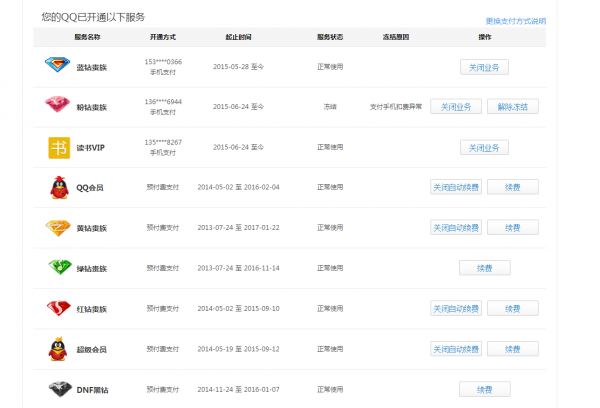Click the 红钻贵族 red diamond icon
This screenshot has width=600, height=408.
[59, 308]
